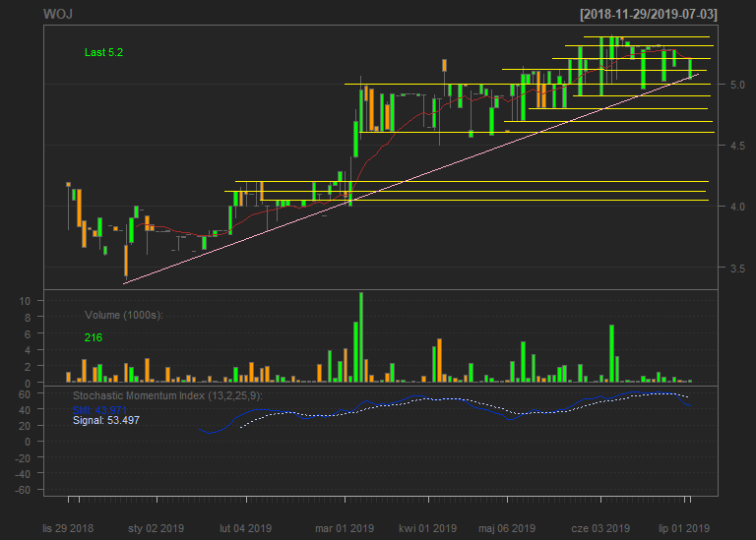This screenshot has width=756, height=540.
Task: Click SMI axis label 0
Action: [x=28, y=442]
